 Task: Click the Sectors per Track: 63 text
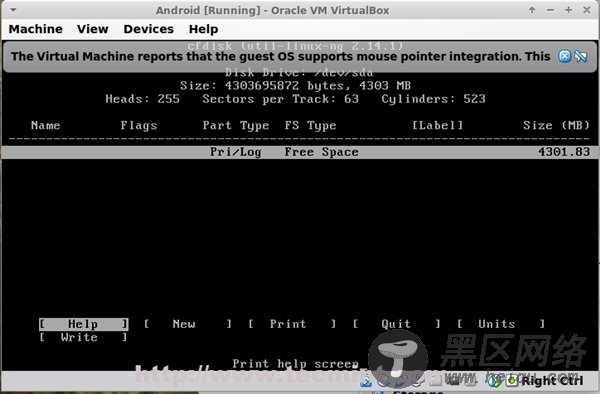(280, 99)
